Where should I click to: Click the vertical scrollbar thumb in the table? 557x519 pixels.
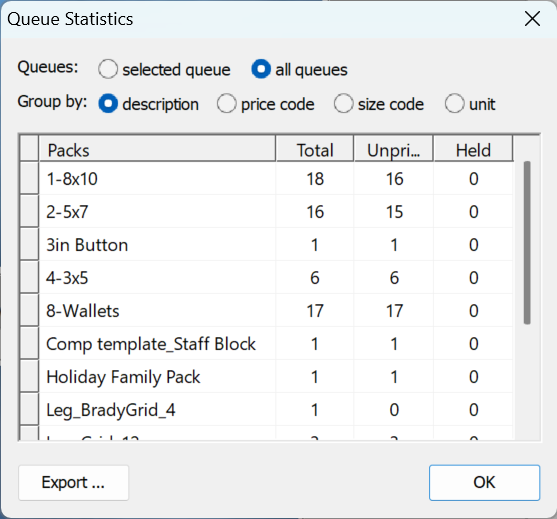[527, 243]
